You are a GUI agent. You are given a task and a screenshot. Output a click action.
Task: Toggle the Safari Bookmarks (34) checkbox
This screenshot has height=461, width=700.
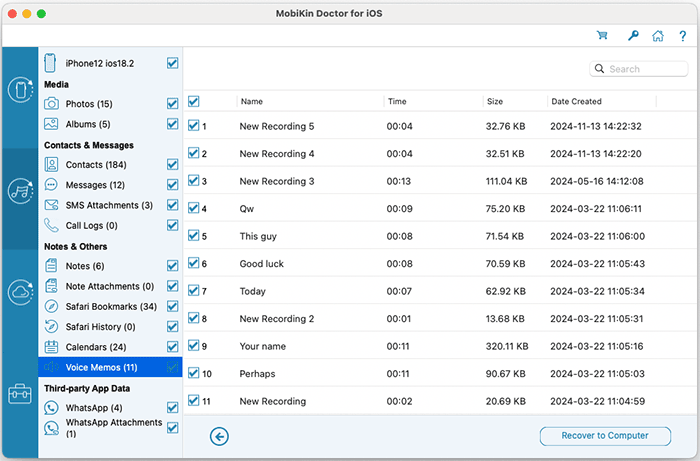[x=172, y=306]
